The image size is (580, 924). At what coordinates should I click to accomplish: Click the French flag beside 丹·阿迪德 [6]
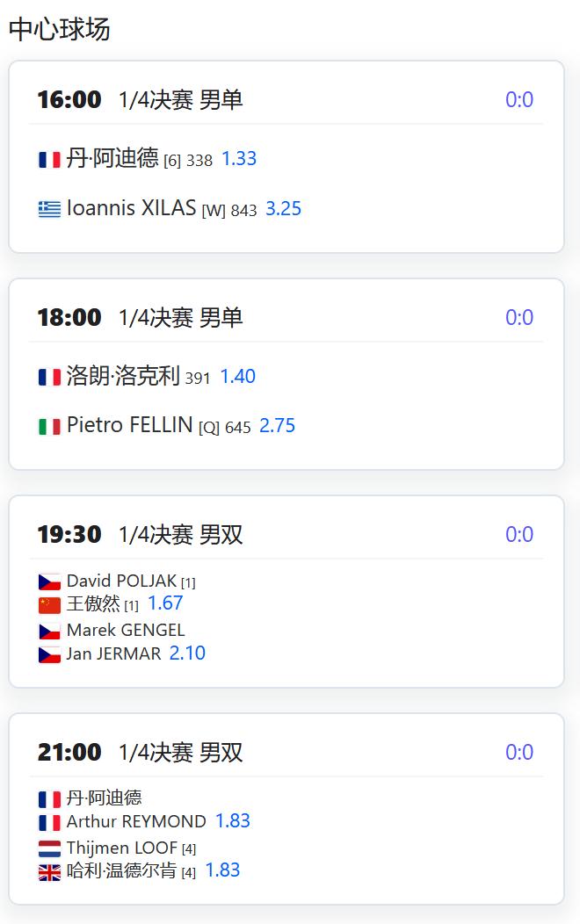49,160
